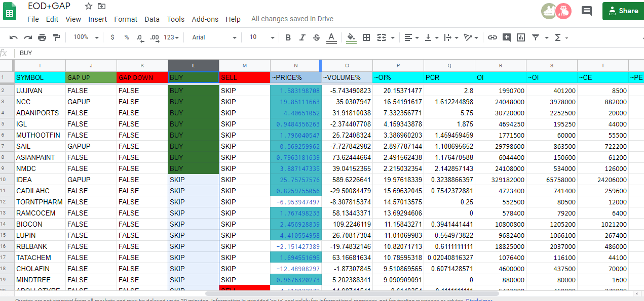Viewport: 644px width, 301px height.
Task: Open the 123 number formats dropdown
Action: tap(172, 37)
